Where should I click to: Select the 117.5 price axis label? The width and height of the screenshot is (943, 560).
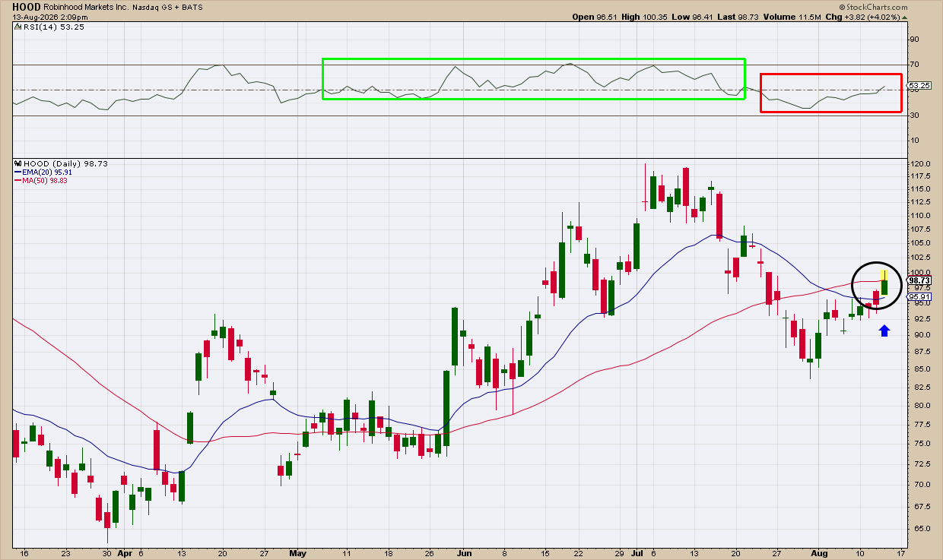(x=920, y=176)
